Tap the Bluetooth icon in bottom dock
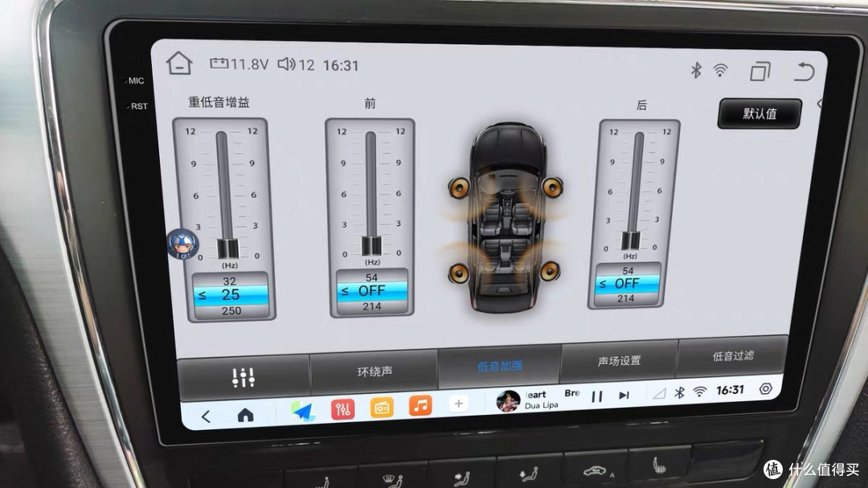This screenshot has height=488, width=868. click(679, 392)
